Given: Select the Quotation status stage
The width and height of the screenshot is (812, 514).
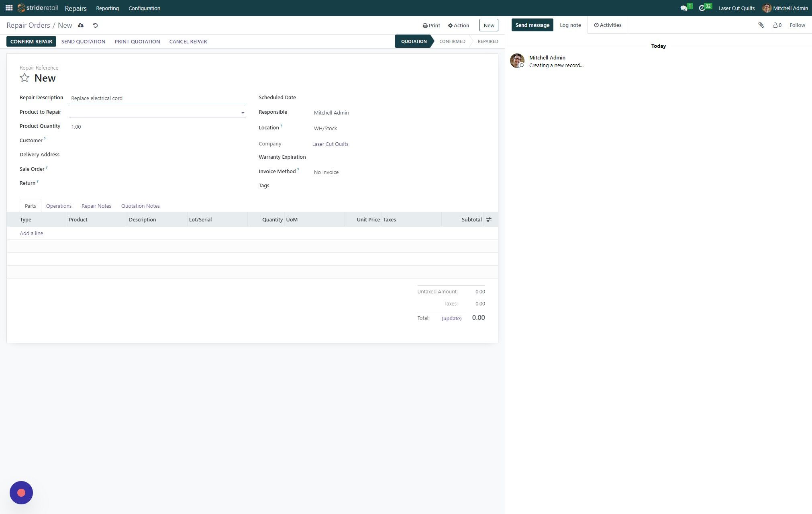Looking at the screenshot, I should click(x=414, y=41).
